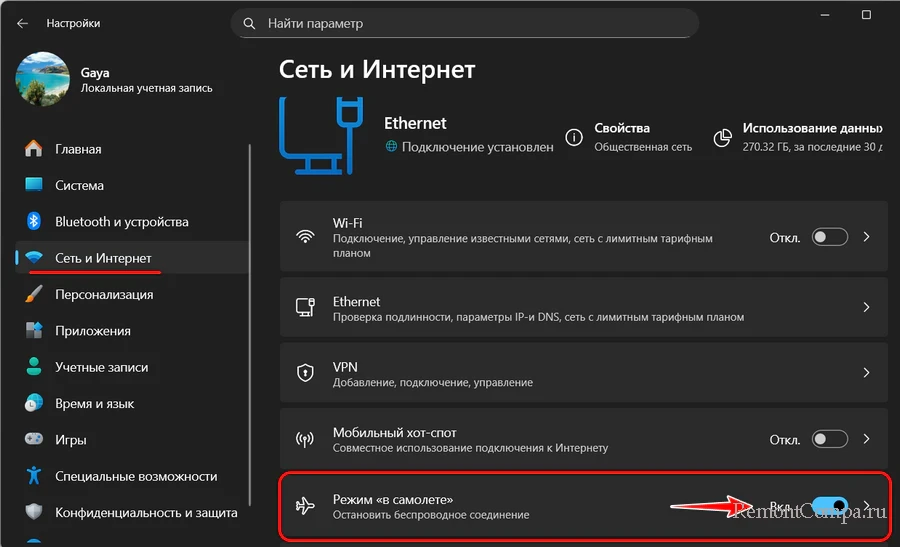Screen dimensions: 900x547
Task: Expand the Ethernet row chevron
Action: [867, 308]
